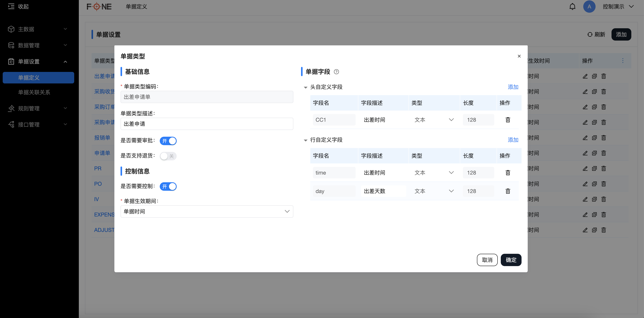Open the notification bell
The image size is (644, 318).
tap(572, 7)
